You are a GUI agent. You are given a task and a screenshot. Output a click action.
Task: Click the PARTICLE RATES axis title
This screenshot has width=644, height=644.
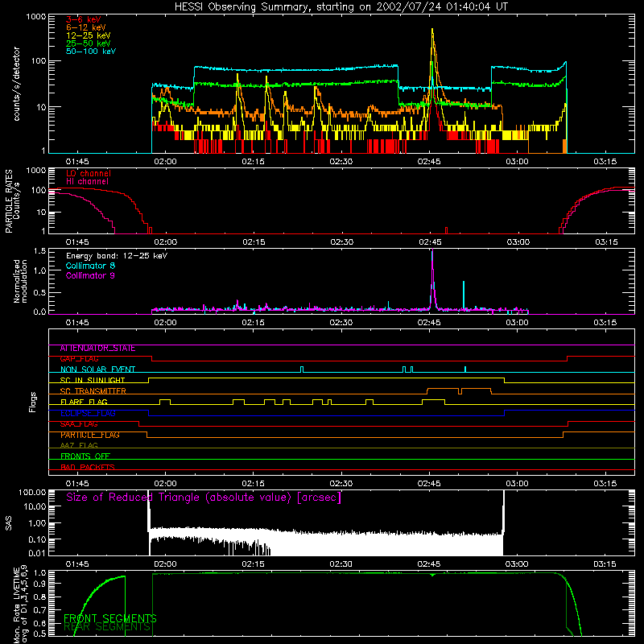pyautogui.click(x=9, y=200)
